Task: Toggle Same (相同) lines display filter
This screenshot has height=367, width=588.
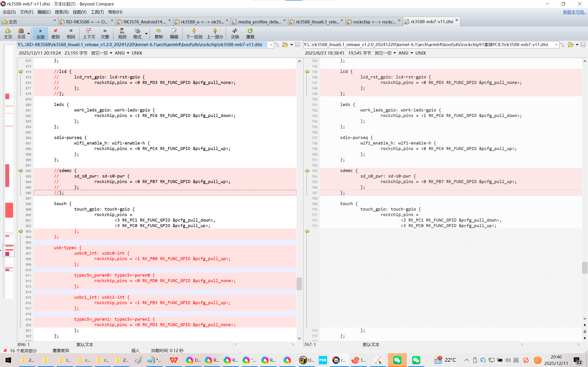Action: coord(71,33)
